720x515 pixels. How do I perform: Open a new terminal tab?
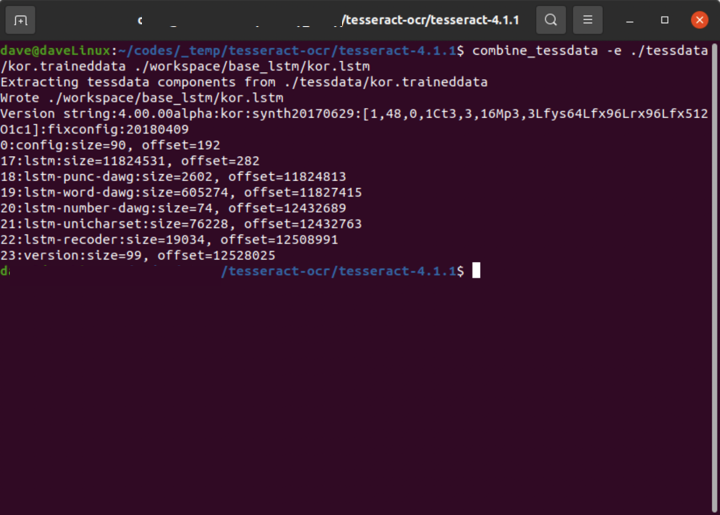[20, 20]
